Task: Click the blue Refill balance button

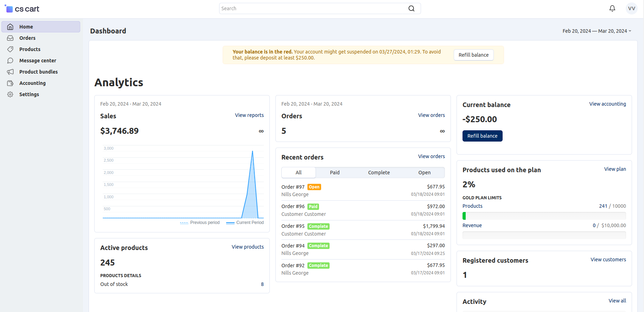Action: click(482, 136)
